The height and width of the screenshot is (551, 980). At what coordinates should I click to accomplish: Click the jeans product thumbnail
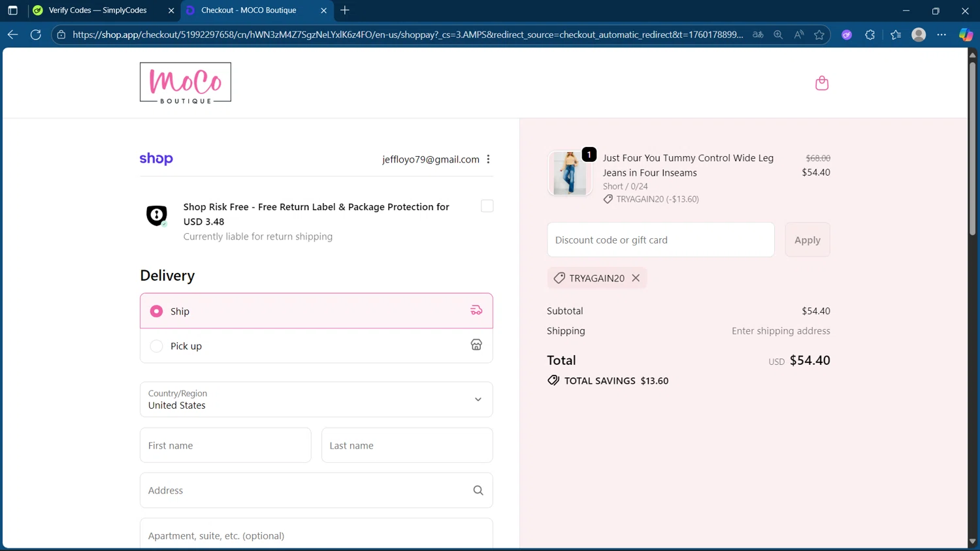[570, 174]
